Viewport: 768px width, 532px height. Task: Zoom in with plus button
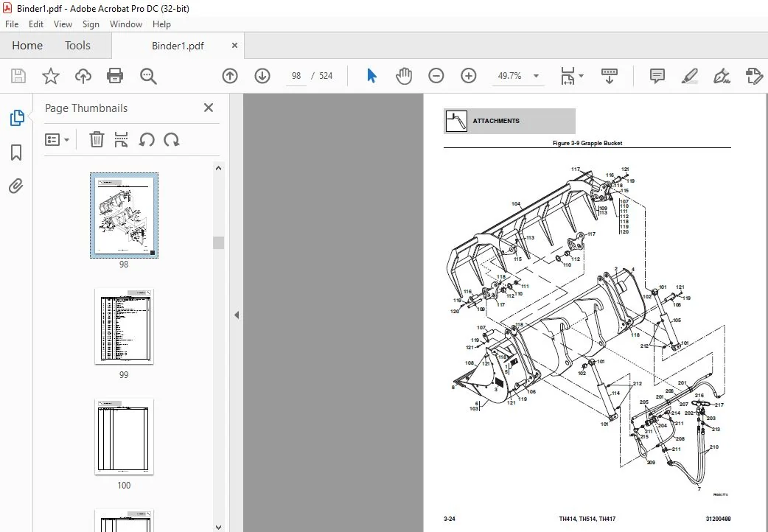click(469, 76)
